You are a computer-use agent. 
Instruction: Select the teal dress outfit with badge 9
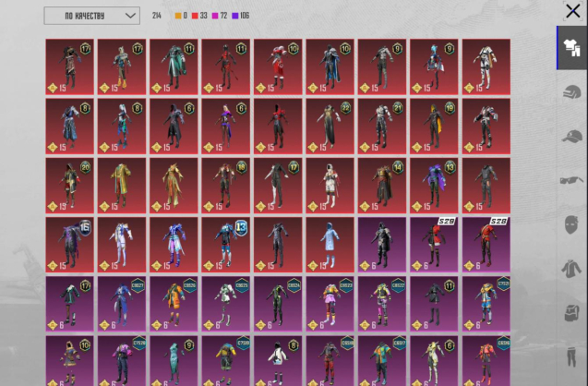pyautogui.click(x=174, y=361)
